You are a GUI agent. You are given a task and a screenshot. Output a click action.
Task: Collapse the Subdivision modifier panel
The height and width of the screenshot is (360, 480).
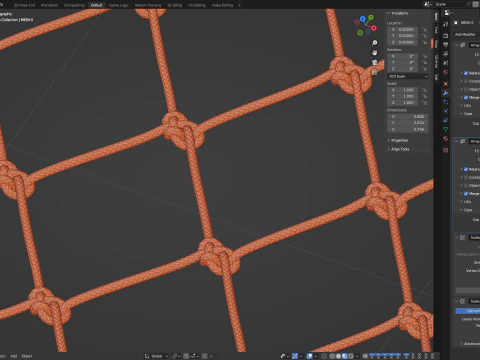(457, 301)
